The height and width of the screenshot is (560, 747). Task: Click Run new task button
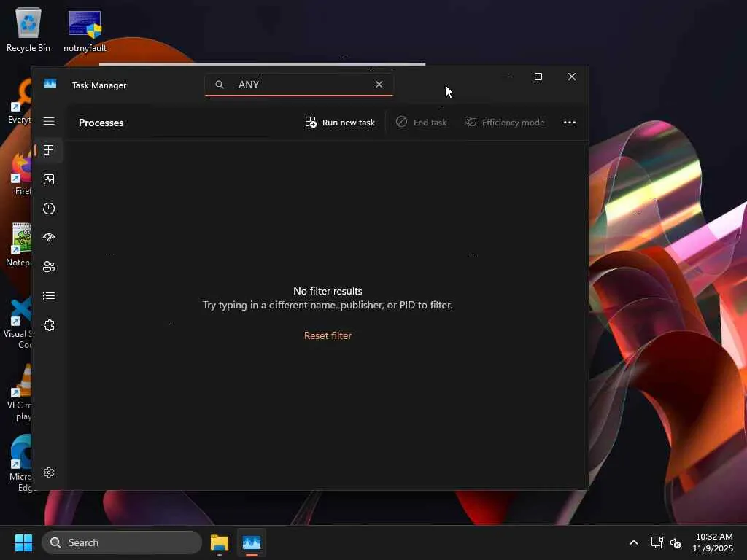tap(340, 122)
